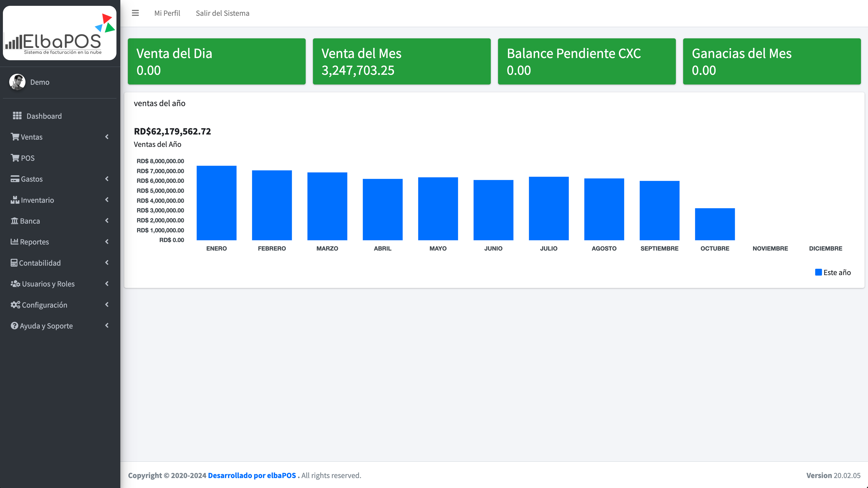The height and width of the screenshot is (488, 868).
Task: Click the Reportes chart icon
Action: coord(14,242)
